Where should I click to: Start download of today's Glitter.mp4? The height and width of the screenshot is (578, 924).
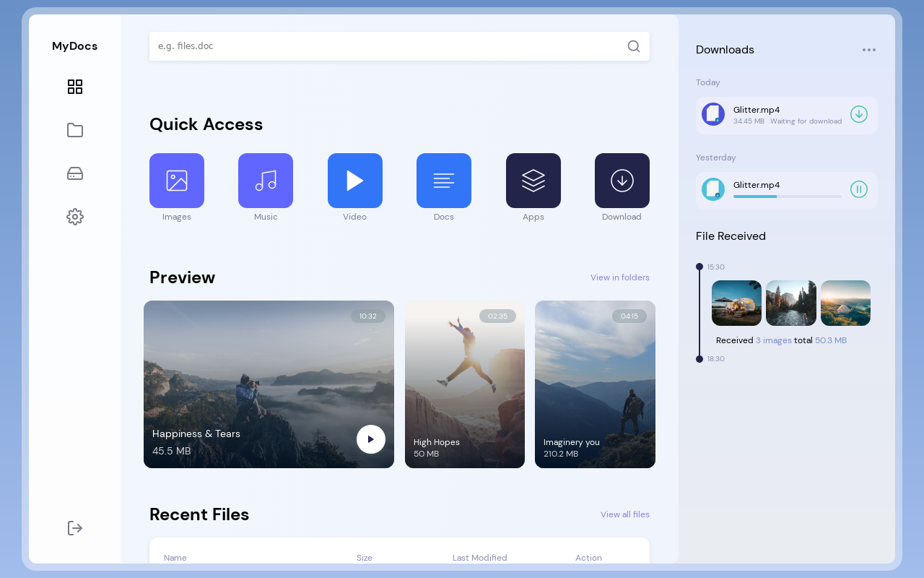(858, 114)
